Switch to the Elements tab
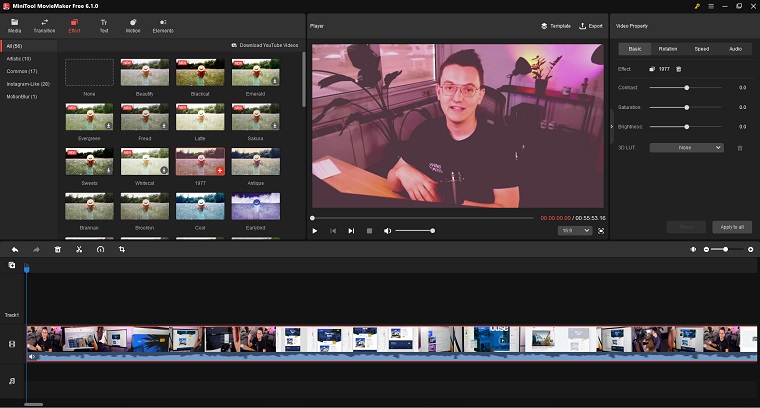Viewport: 760px width, 408px height. point(163,26)
